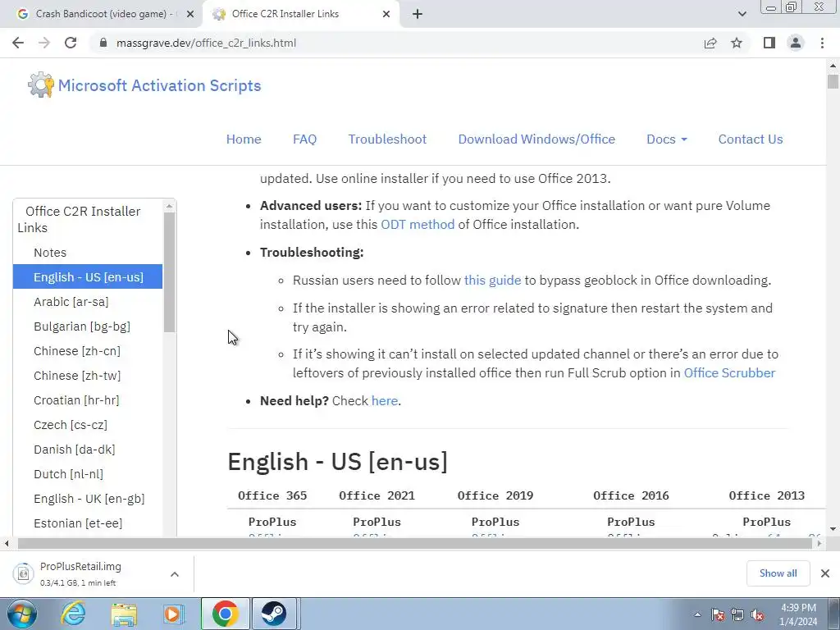
Task: Open the Office Scrubber link
Action: (x=729, y=373)
